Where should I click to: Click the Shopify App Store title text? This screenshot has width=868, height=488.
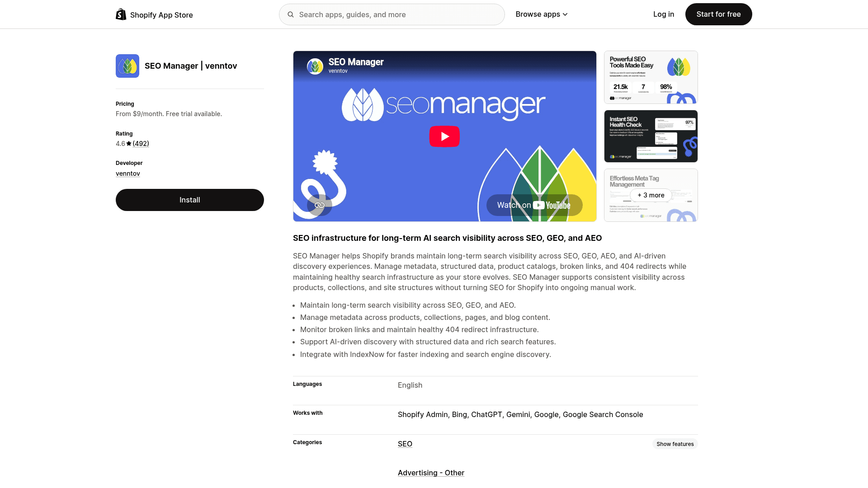click(161, 15)
